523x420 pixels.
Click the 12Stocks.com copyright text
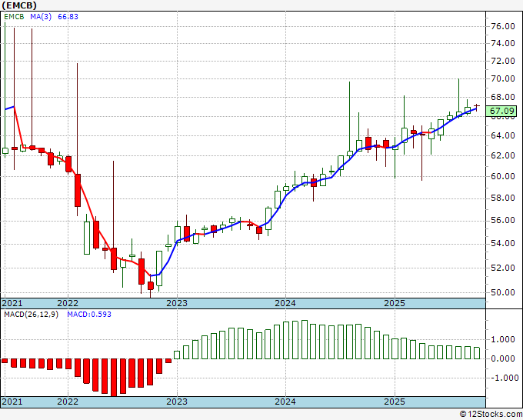click(491, 415)
